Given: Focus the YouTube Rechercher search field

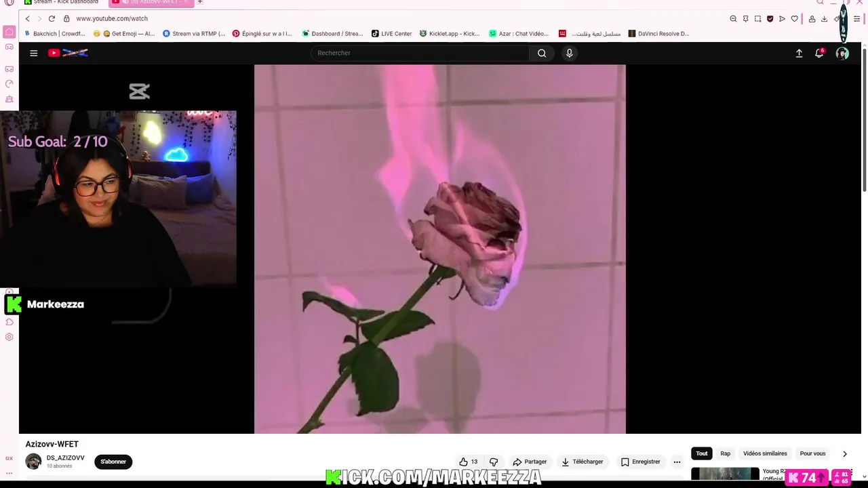Looking at the screenshot, I should (420, 53).
